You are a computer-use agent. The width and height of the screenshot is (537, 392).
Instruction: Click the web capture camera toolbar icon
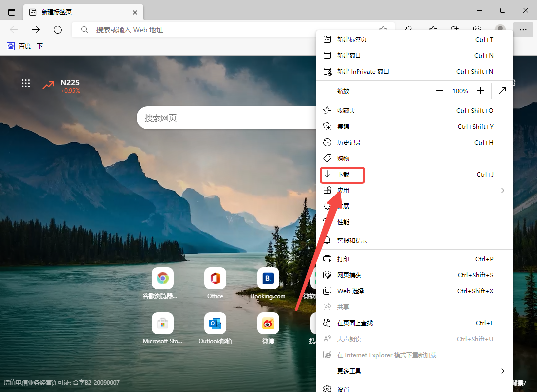477,29
